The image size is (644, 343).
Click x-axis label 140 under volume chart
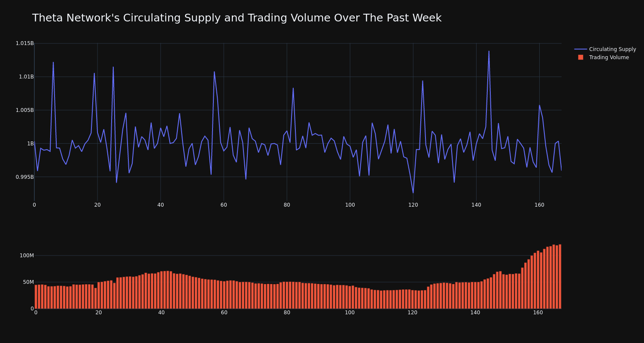475,313
